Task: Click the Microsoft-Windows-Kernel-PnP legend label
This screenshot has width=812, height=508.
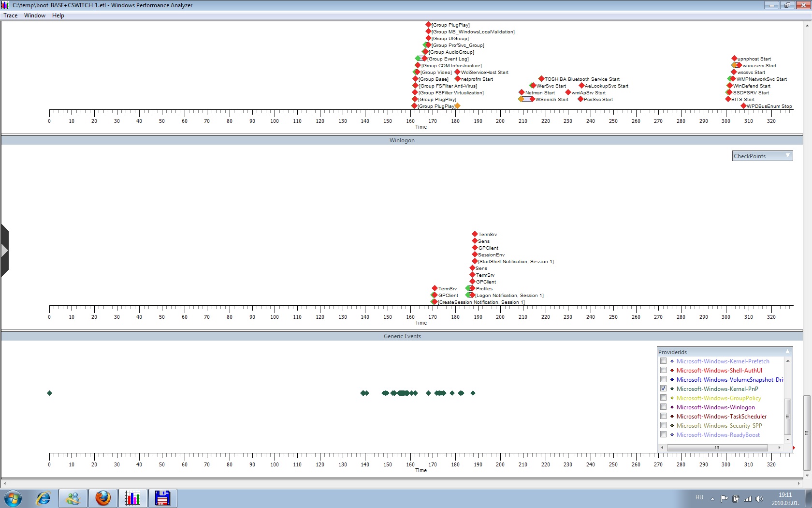Action: coord(717,389)
